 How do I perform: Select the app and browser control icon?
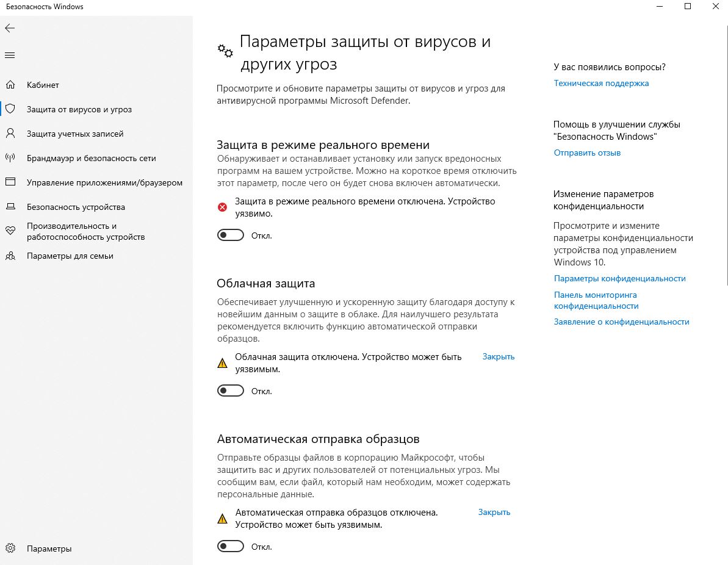[10, 182]
